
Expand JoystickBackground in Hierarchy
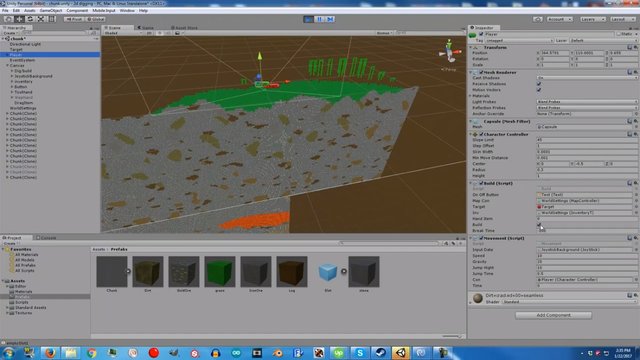pos(12,76)
